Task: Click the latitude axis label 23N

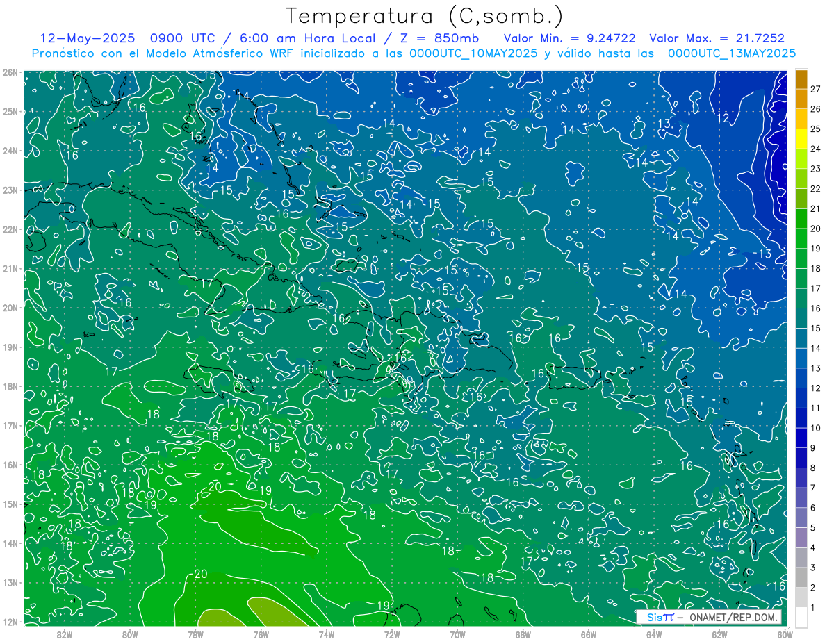Action: [x=10, y=190]
